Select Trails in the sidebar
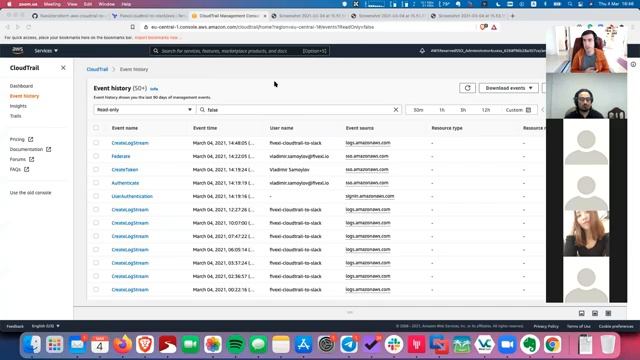Image resolution: width=640 pixels, height=360 pixels. [16, 116]
